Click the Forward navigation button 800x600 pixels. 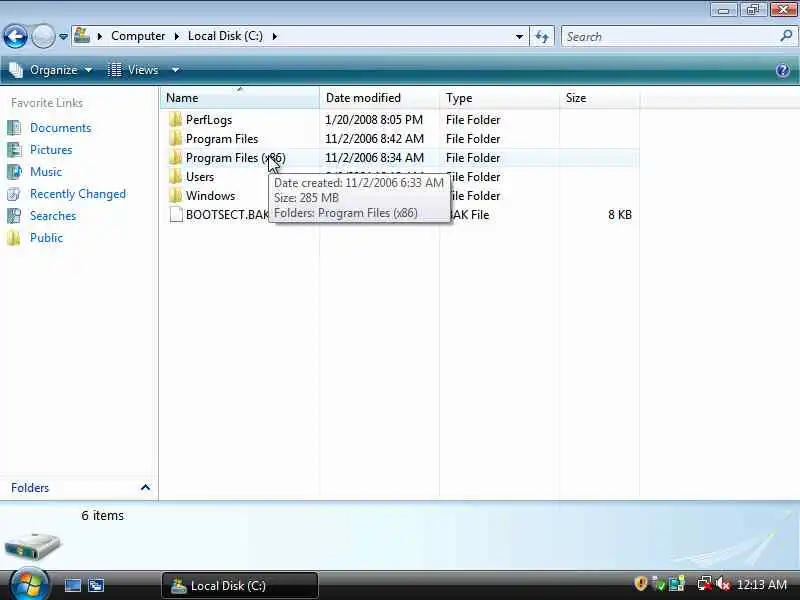tap(43, 36)
